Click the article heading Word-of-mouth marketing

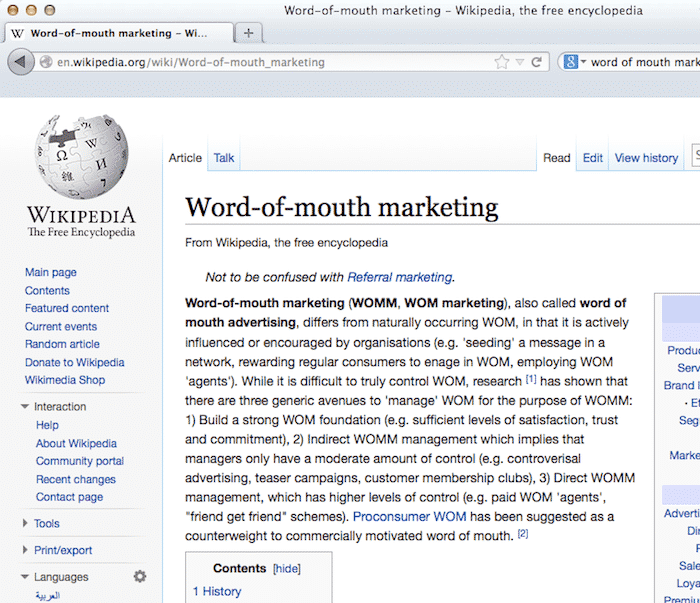point(342,208)
